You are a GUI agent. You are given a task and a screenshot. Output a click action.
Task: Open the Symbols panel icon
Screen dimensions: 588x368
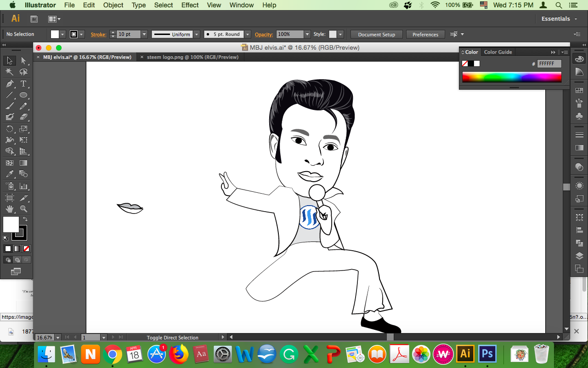579,116
